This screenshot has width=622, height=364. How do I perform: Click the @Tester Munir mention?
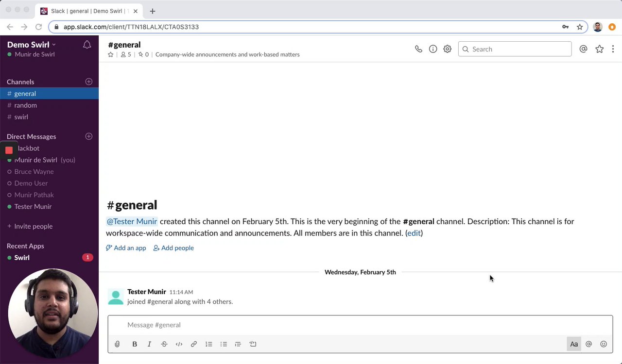point(132,221)
